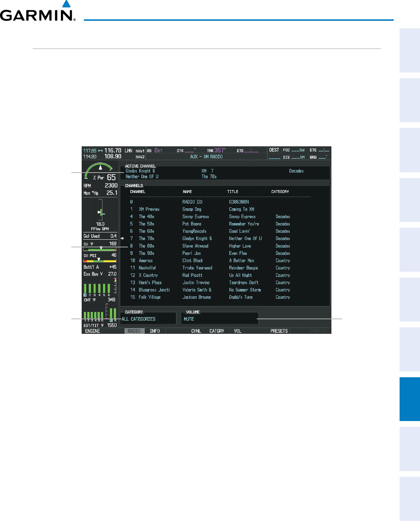
Task: Click the AUX - XM RADIO page title
Action: click(206, 157)
